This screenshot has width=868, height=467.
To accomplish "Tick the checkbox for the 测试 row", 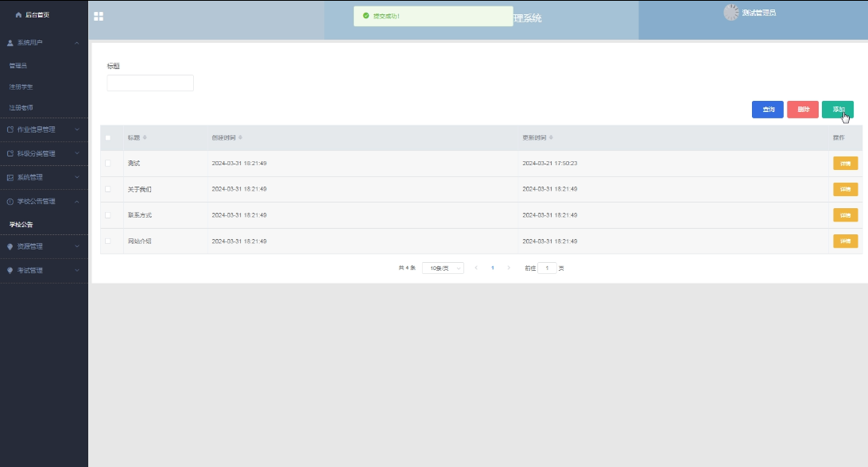I will (x=108, y=164).
